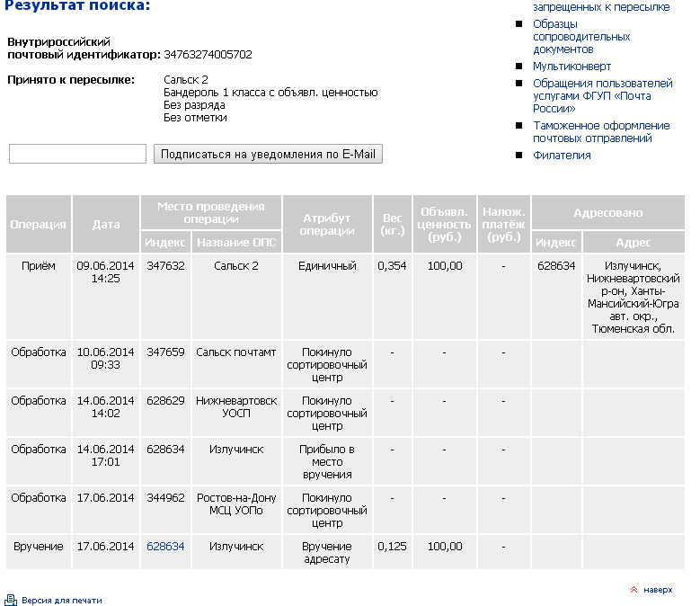Screen dimensions: 700x606
Task: Open Образцы сопроводительных документов link
Action: [x=581, y=37]
